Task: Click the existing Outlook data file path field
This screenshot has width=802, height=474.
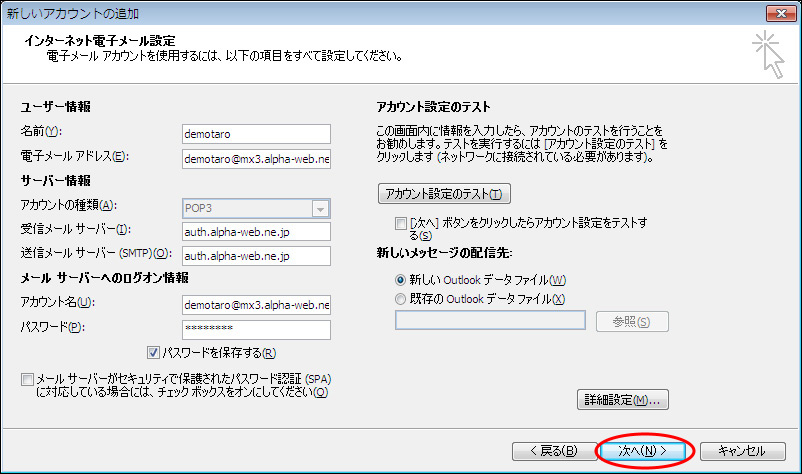Action: click(490, 320)
